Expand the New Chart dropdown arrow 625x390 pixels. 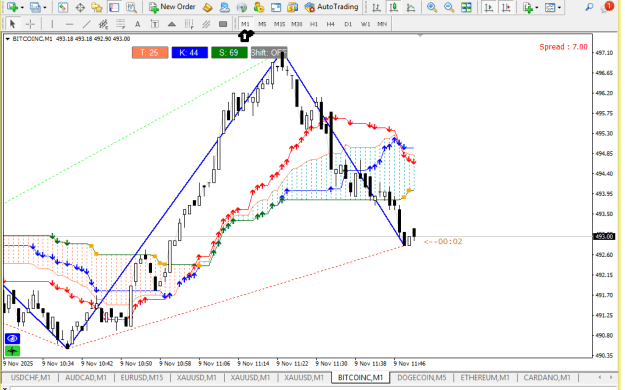point(22,8)
